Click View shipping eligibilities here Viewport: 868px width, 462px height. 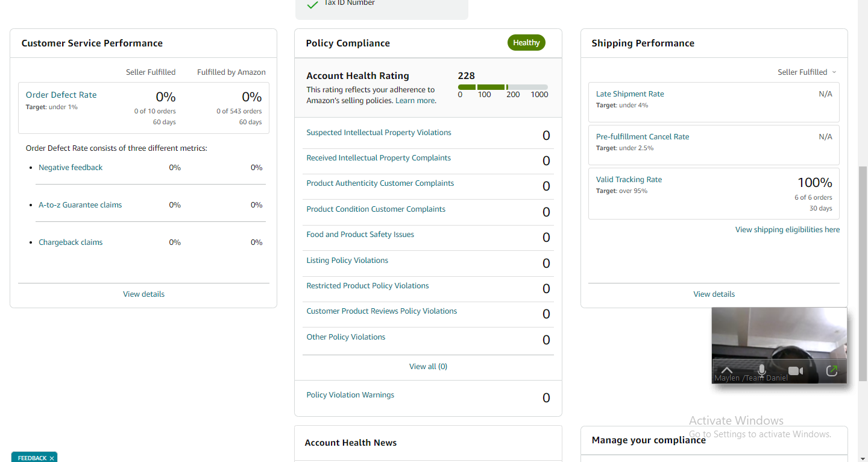tap(787, 230)
